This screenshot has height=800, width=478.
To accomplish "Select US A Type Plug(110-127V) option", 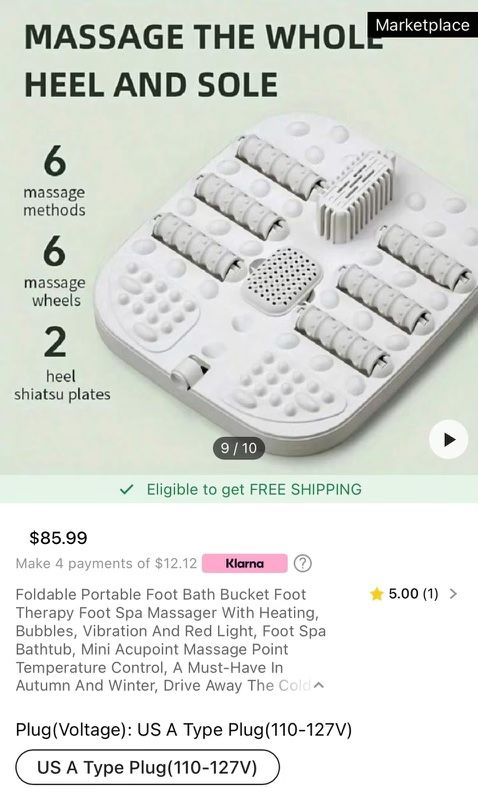I will [x=147, y=767].
